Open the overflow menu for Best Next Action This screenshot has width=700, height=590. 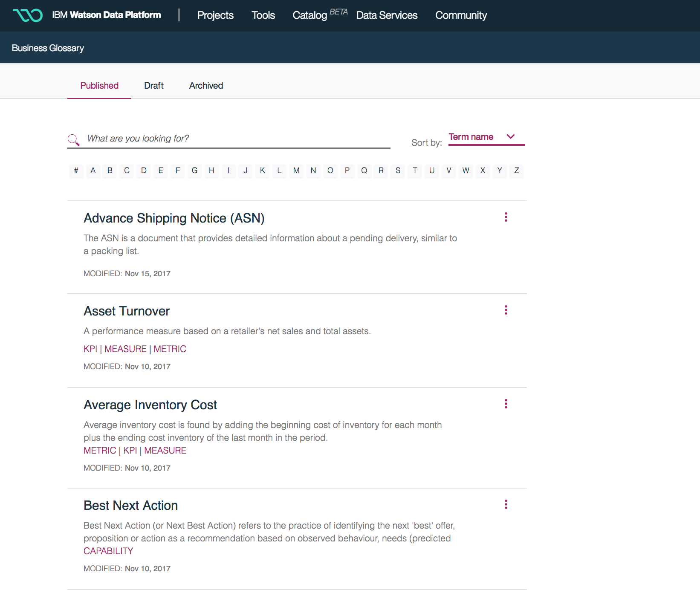tap(506, 504)
